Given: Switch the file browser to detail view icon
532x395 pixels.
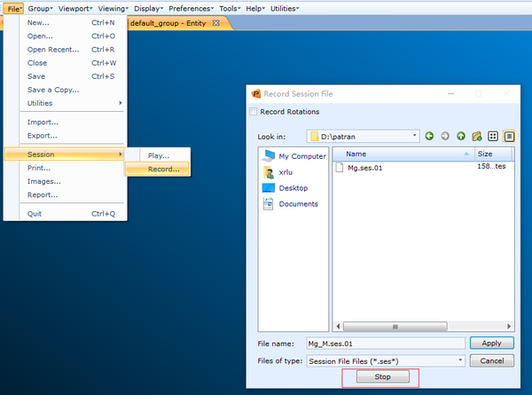Looking at the screenshot, I should [509, 136].
